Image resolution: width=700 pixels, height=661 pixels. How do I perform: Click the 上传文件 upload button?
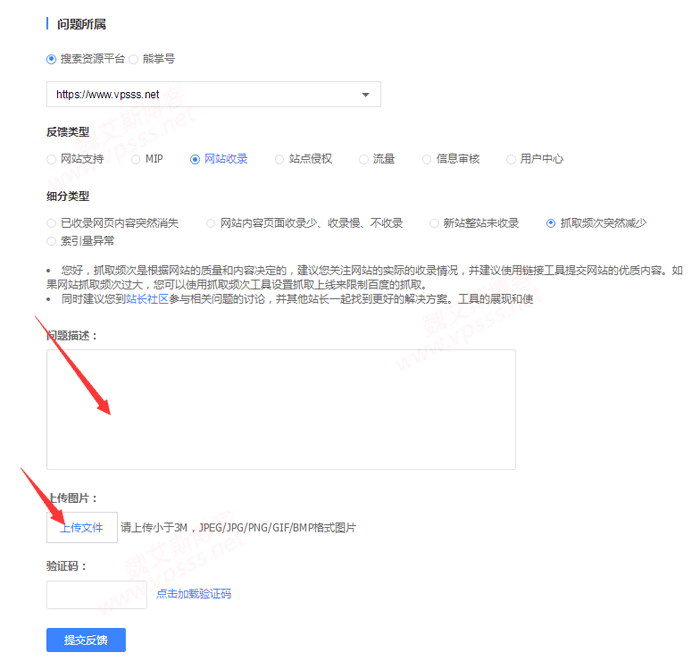(82, 527)
